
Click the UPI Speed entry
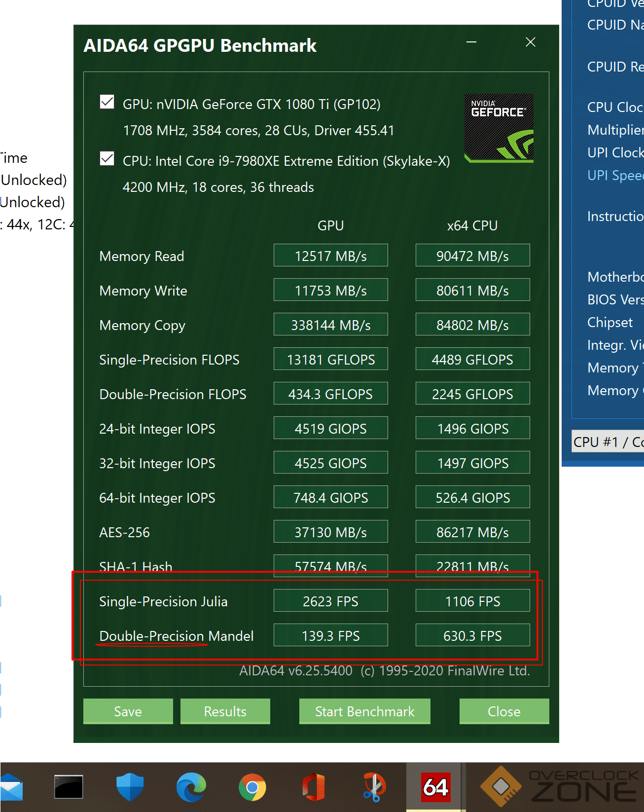(615, 175)
